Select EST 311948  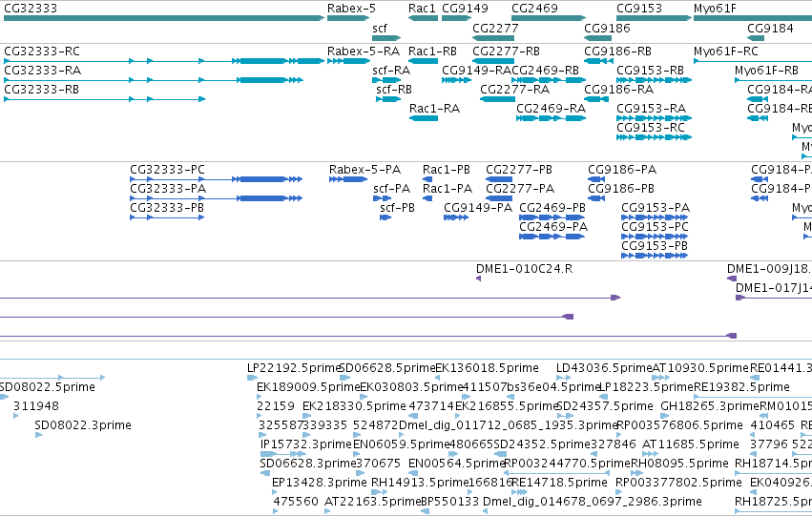16,416
